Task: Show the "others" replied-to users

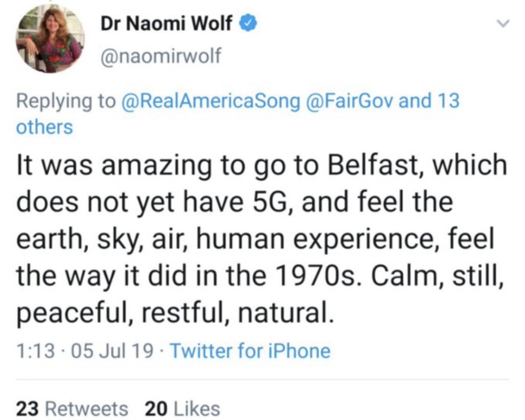Action: pyautogui.click(x=44, y=127)
